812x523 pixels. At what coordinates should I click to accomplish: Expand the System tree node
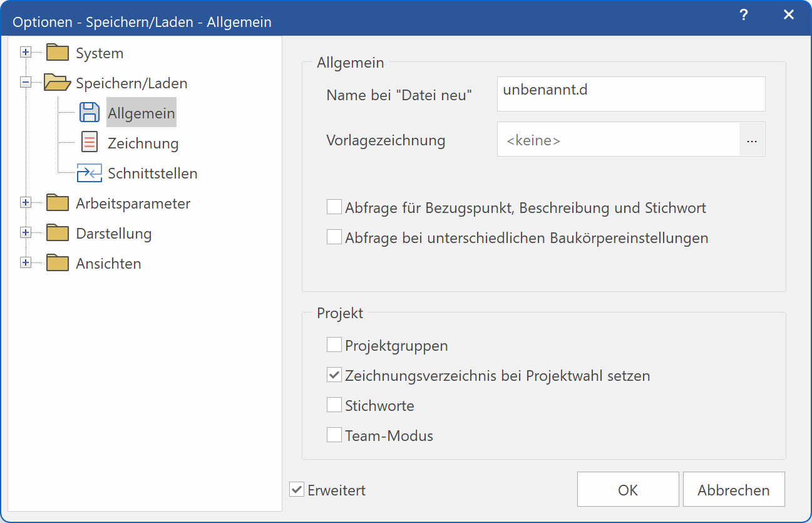25,53
